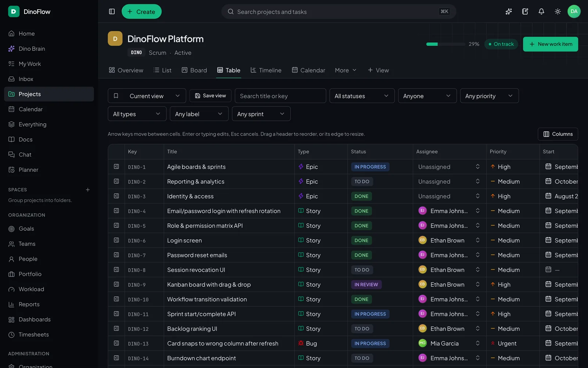Toggle light theme sun icon
Image resolution: width=588 pixels, height=368 pixels.
pyautogui.click(x=557, y=12)
